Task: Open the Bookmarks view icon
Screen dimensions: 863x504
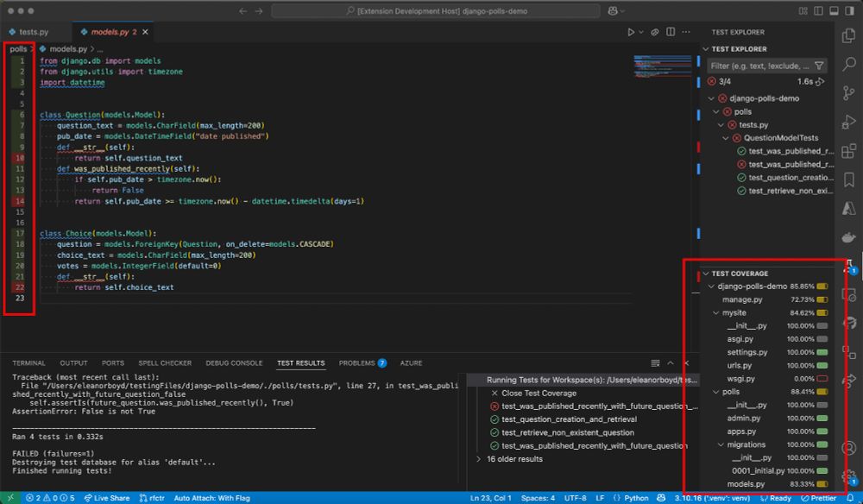Action: click(848, 180)
